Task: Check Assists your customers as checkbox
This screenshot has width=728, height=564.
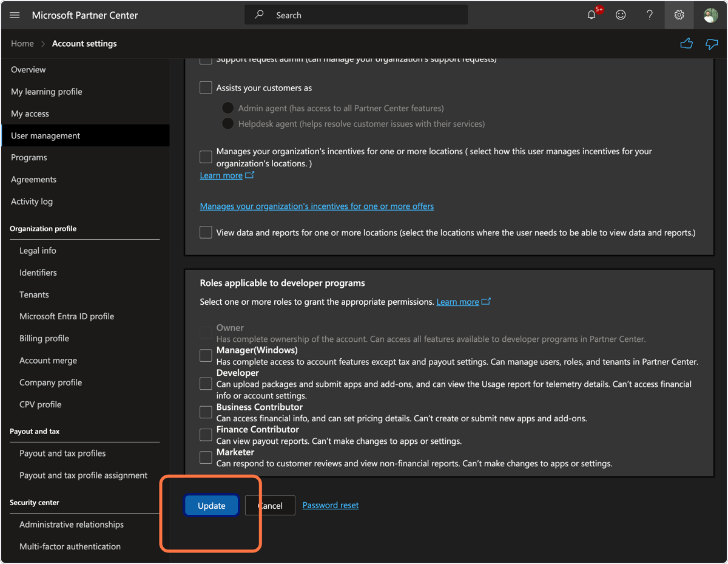Action: tap(206, 88)
